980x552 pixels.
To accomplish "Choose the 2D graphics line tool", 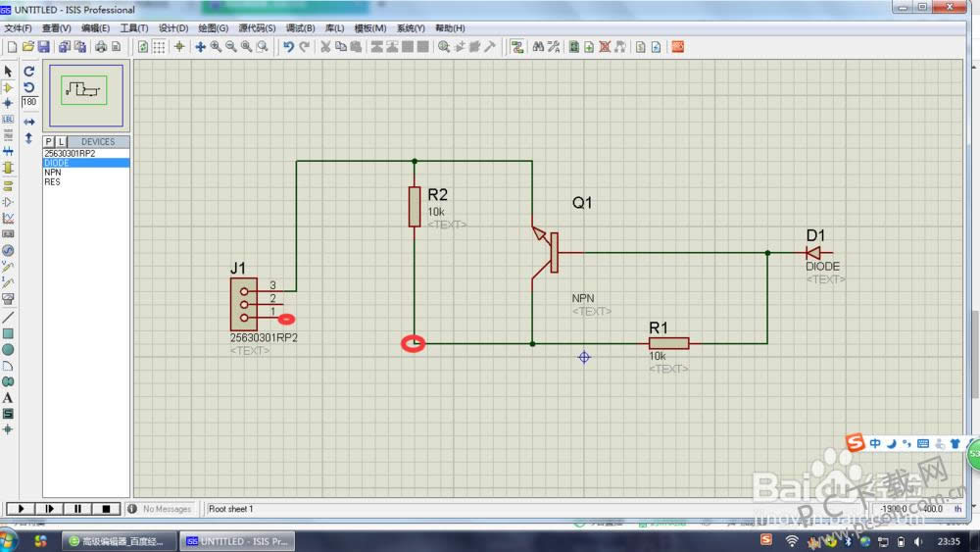I will [9, 317].
